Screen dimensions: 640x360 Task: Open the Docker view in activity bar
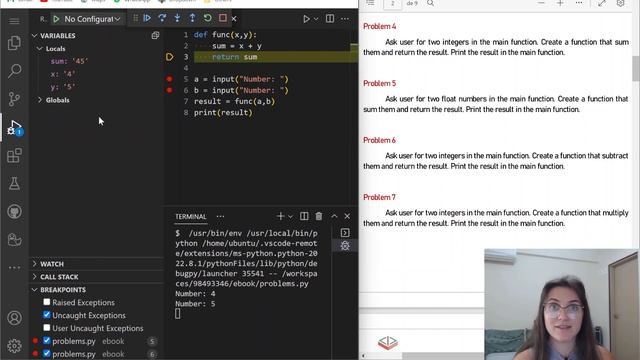(x=14, y=240)
